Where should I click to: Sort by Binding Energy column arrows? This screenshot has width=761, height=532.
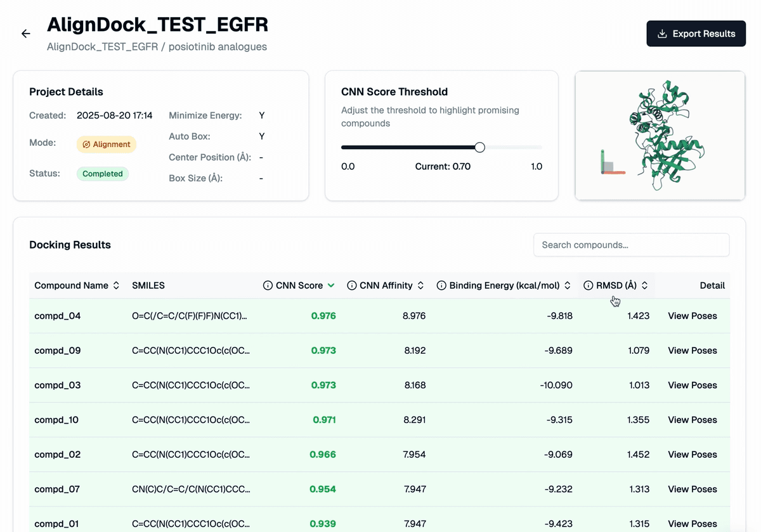tap(568, 285)
